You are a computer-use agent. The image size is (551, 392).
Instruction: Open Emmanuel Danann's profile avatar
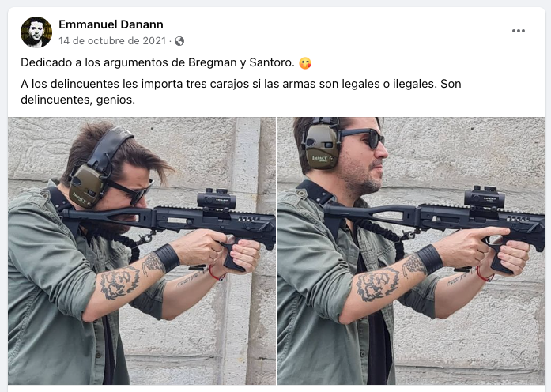click(x=36, y=32)
